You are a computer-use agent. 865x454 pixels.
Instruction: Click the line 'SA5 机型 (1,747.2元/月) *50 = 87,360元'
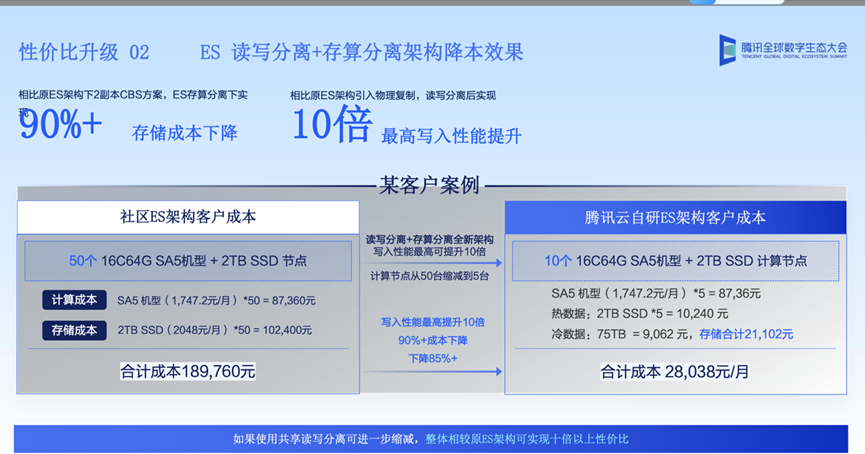[x=216, y=301]
